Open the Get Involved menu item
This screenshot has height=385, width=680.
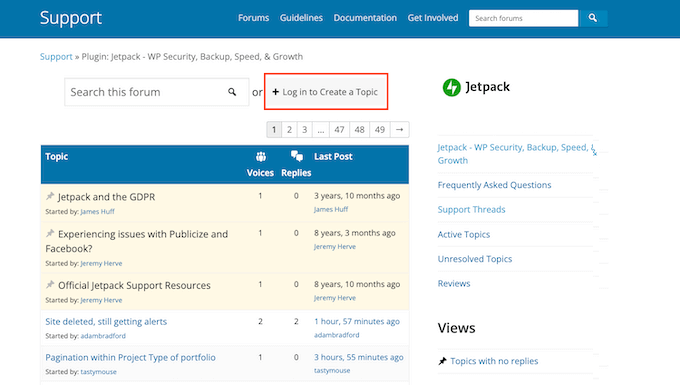click(432, 18)
